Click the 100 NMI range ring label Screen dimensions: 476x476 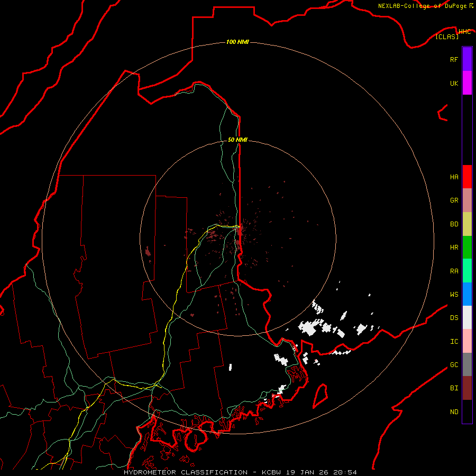tap(237, 42)
